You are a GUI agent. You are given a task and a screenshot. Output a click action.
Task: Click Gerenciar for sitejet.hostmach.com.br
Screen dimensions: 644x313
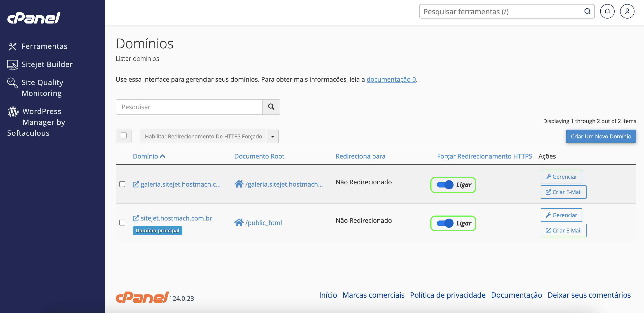coord(561,215)
